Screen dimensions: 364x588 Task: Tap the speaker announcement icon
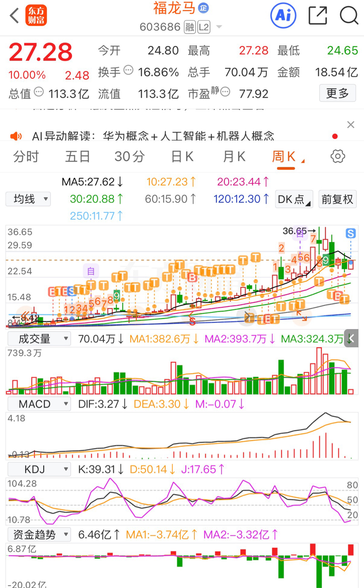[x=16, y=137]
